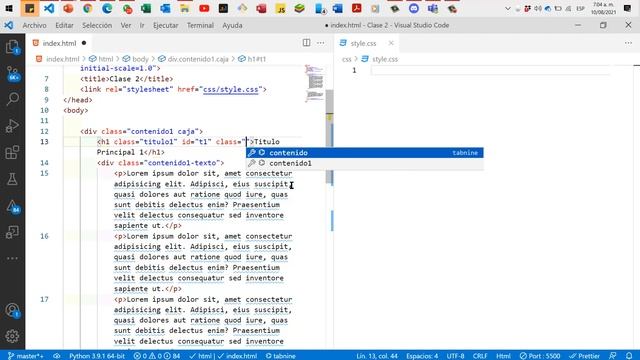Show additional activity bar views (ellipsis)
640x360 pixels.
point(12,258)
